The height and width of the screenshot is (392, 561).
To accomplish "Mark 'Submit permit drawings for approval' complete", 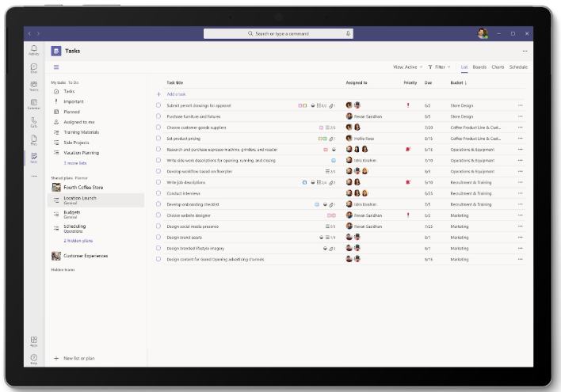I will [158, 105].
